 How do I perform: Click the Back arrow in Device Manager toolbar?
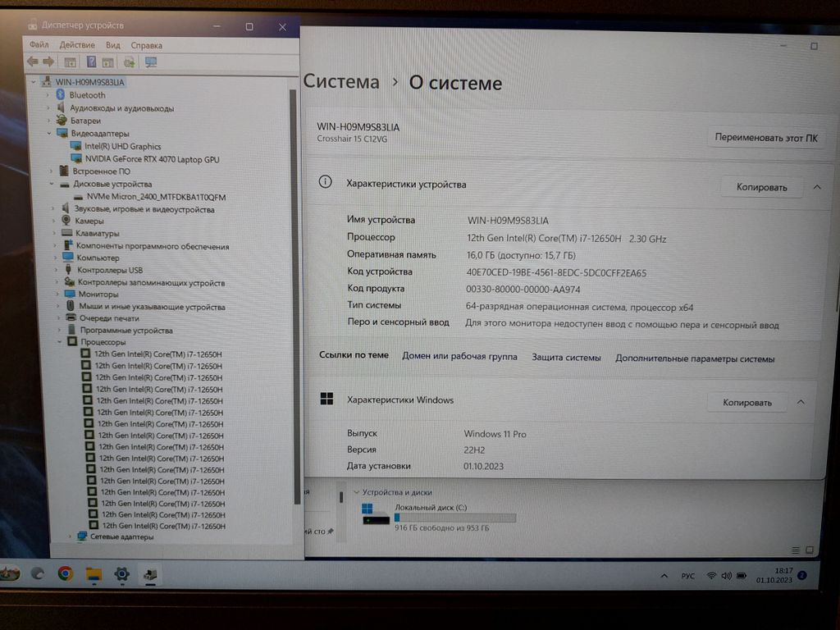32,62
